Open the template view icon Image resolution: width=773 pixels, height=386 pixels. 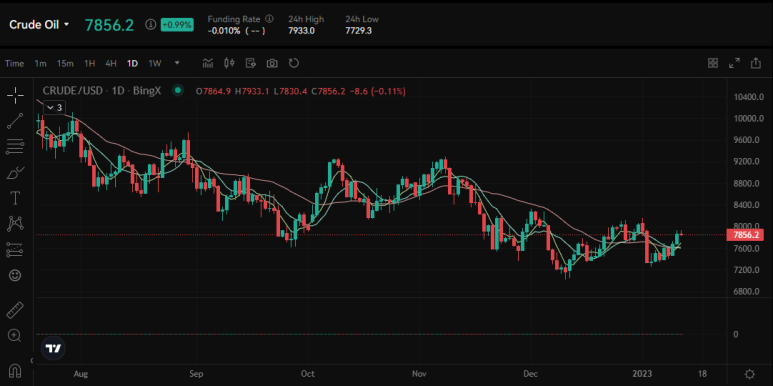pos(250,63)
